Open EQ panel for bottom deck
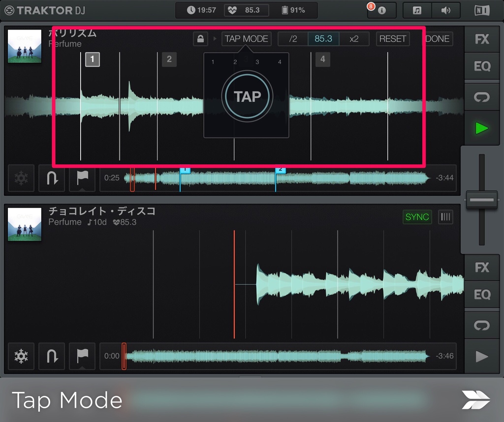The height and width of the screenshot is (422, 504). pyautogui.click(x=482, y=295)
